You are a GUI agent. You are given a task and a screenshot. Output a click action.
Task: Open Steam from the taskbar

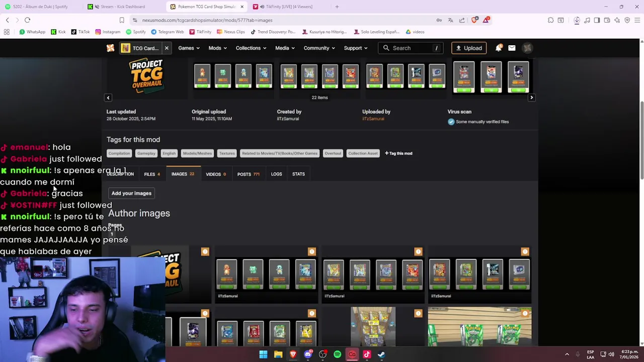click(381, 354)
